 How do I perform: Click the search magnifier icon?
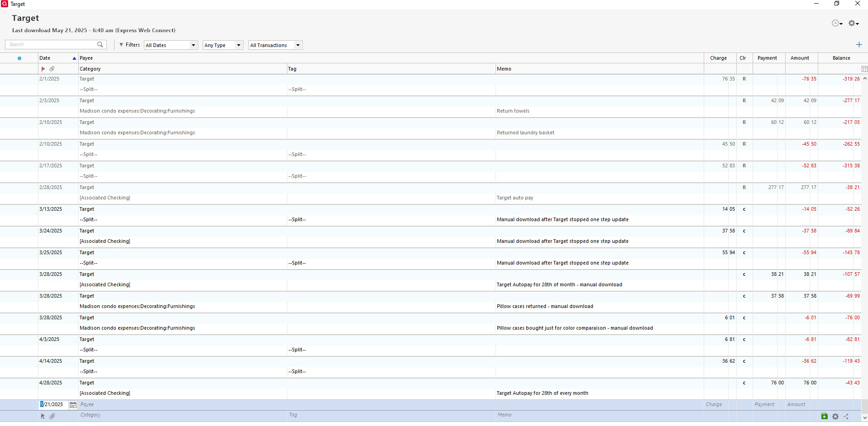(100, 44)
